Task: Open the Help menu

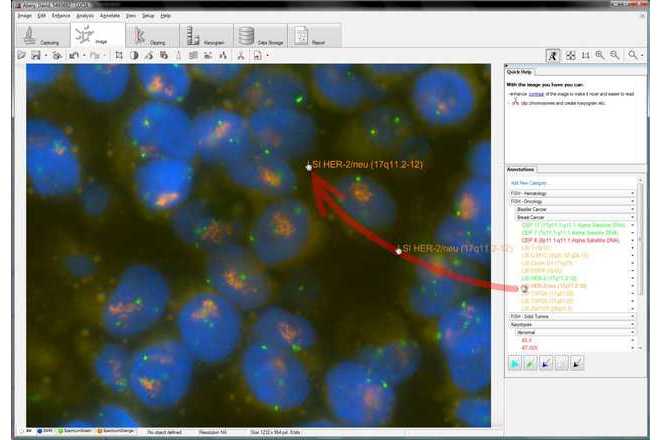Action: 165,16
